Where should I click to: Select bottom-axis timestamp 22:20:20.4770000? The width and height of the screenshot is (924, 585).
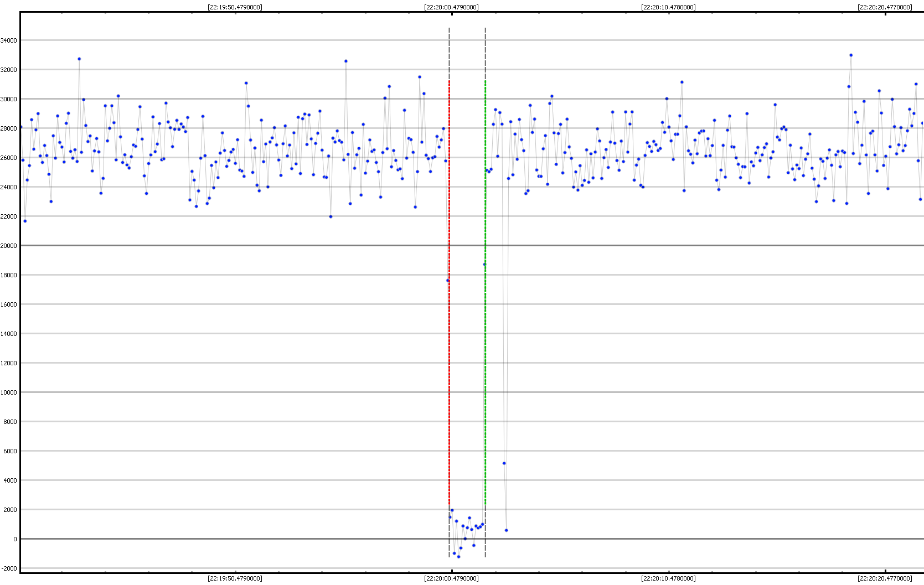(x=885, y=578)
